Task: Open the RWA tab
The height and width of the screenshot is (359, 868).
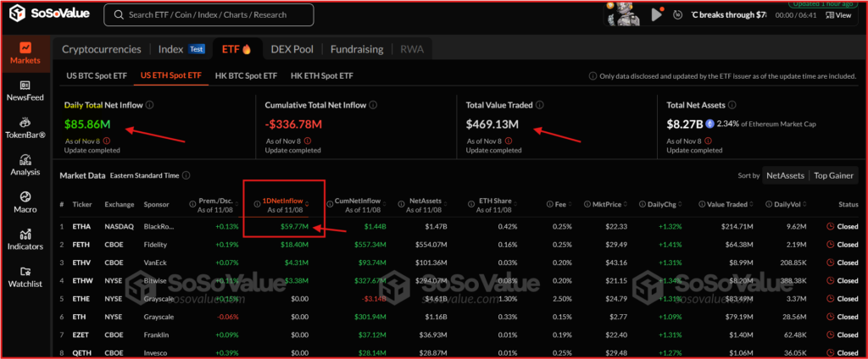Action: point(412,49)
